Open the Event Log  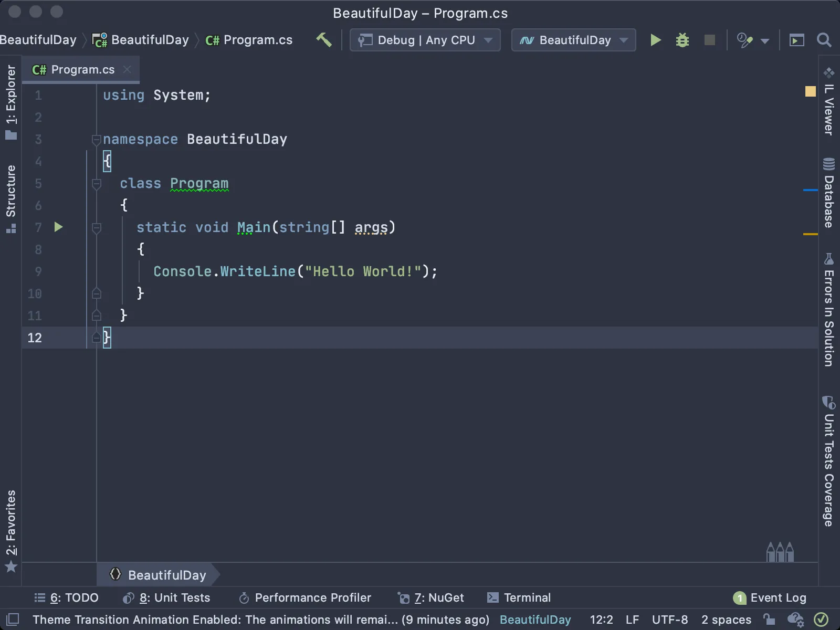[x=770, y=597]
